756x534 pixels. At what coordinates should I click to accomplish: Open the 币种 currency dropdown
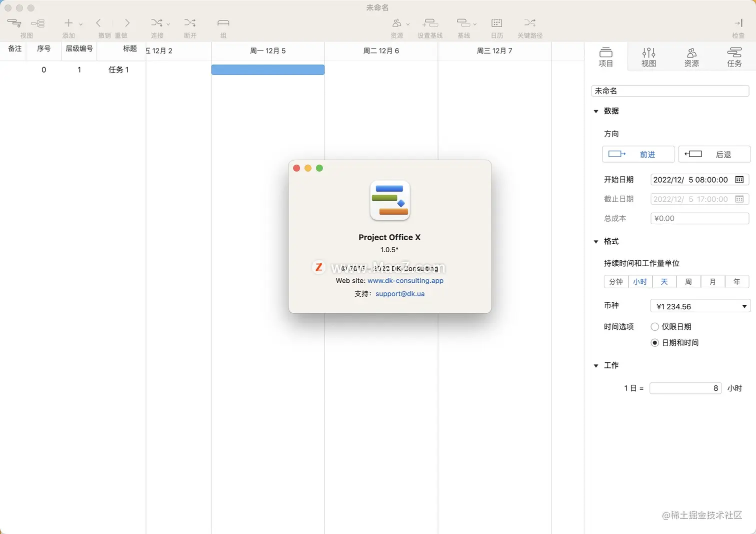[x=700, y=306]
